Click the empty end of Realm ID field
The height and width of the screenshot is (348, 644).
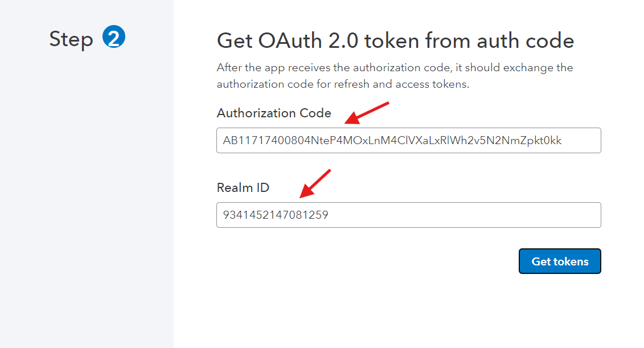pos(464,215)
